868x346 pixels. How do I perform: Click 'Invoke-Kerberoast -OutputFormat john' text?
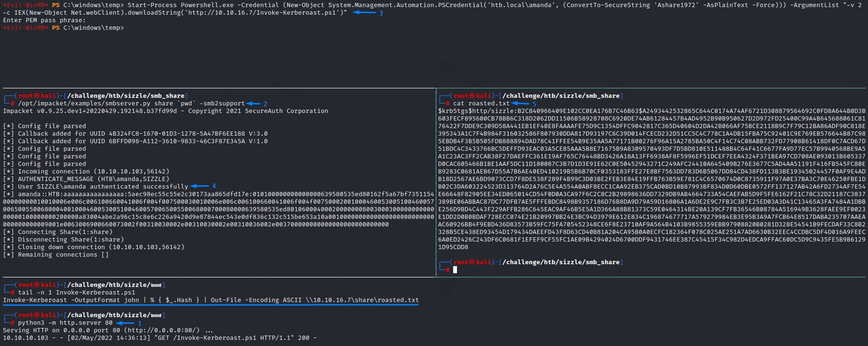[71, 300]
